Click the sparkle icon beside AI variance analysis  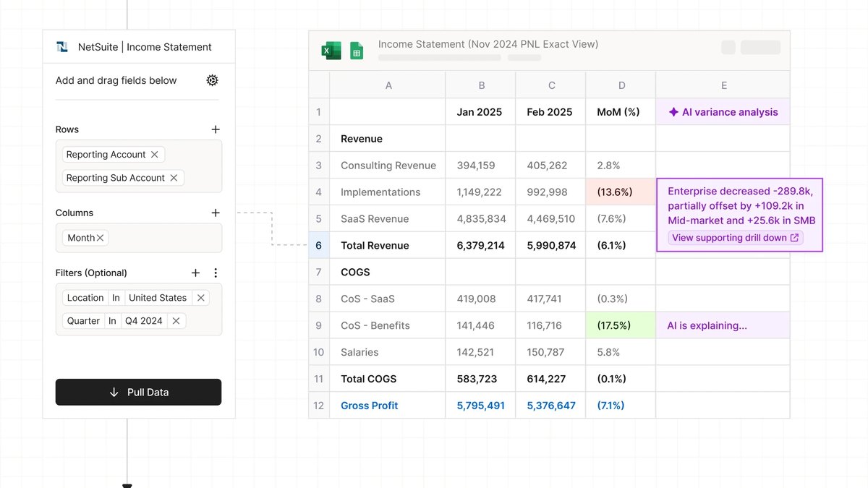coord(673,112)
